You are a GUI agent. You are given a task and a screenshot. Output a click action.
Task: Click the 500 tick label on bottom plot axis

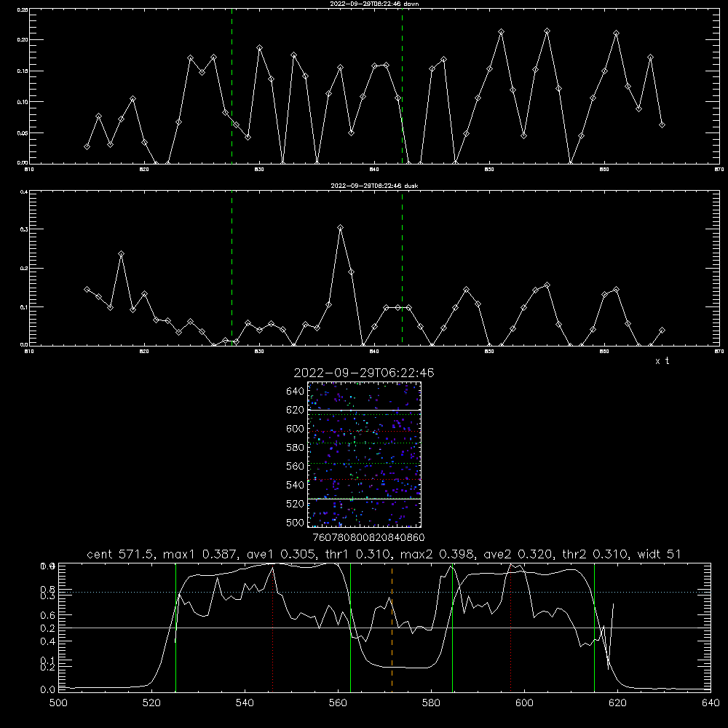point(58,703)
